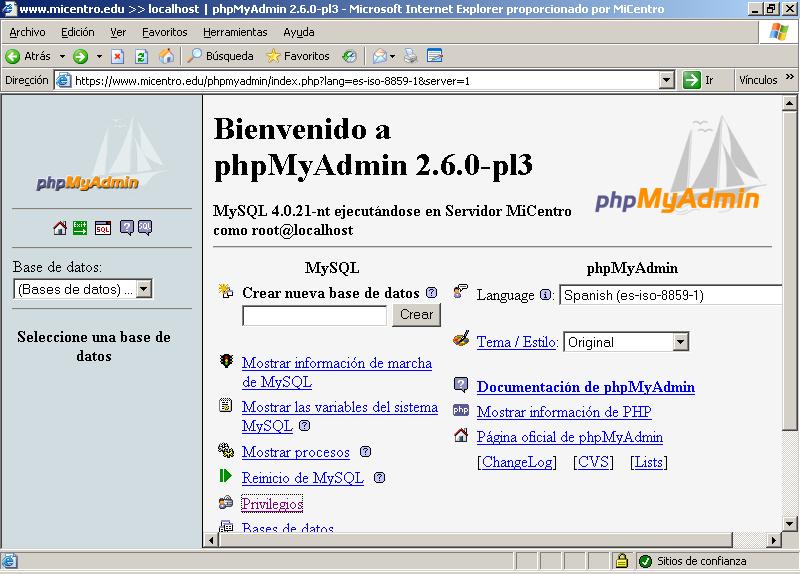Open the Back button history arrow
Screen dimensions: 800x574
point(62,56)
